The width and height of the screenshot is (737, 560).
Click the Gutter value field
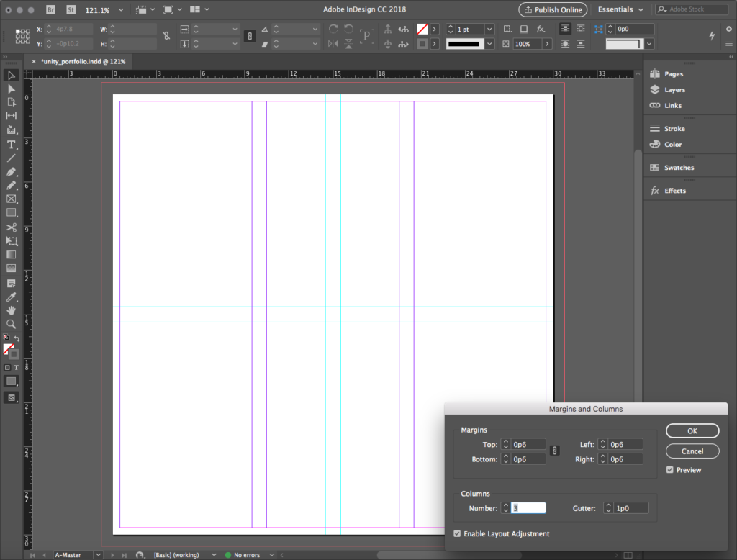[x=631, y=508]
